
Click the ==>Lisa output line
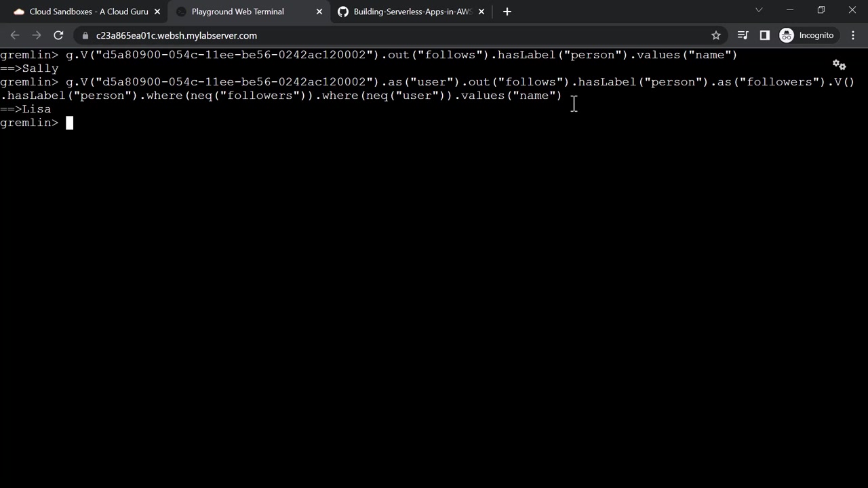coord(26,109)
